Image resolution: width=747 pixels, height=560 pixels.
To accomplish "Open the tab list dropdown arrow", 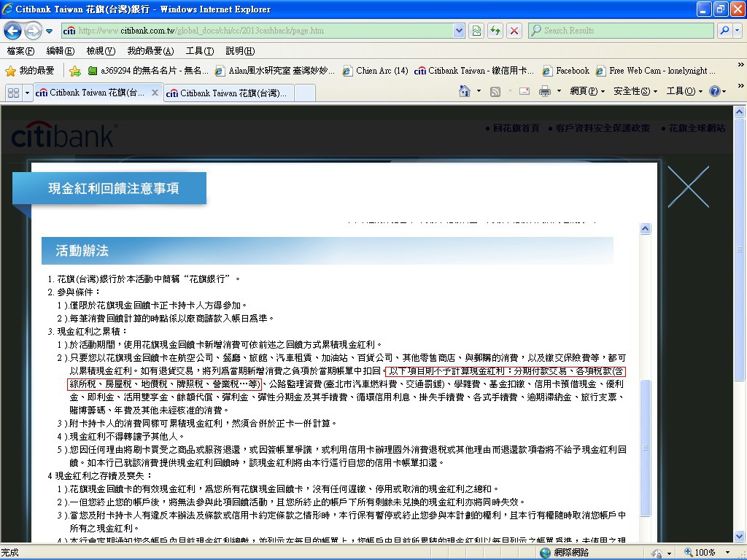I will tap(27, 93).
